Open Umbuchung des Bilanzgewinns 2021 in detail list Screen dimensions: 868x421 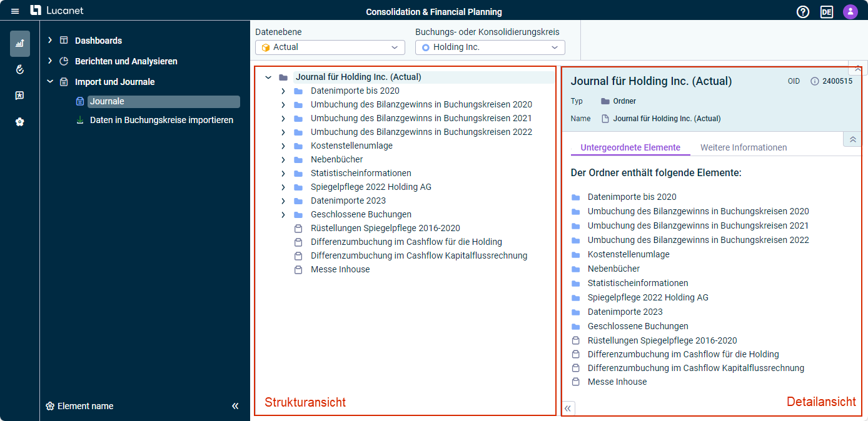pos(698,226)
